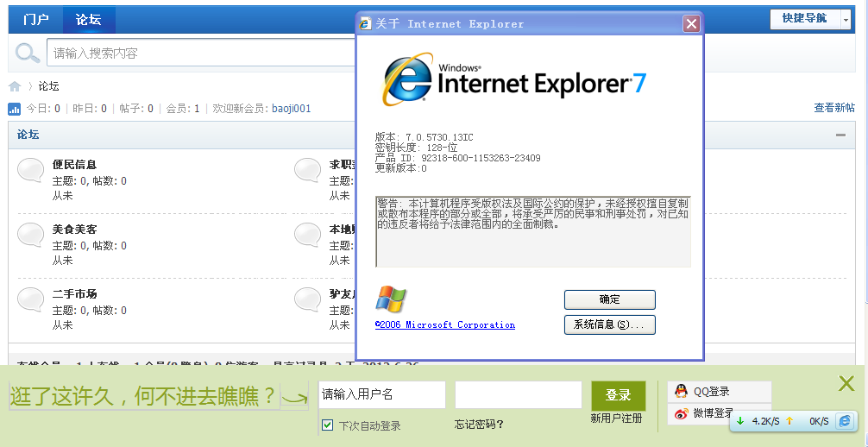Click 论坛 breadcrumb link
Screen dimensions: 868x447
pos(48,86)
